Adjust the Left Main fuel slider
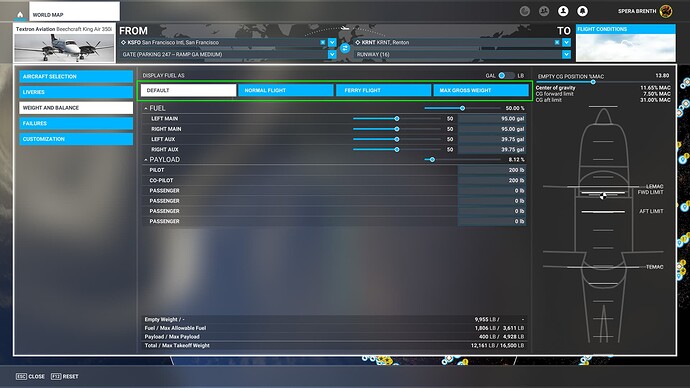Viewport: 690px width, 388px height. [396, 118]
